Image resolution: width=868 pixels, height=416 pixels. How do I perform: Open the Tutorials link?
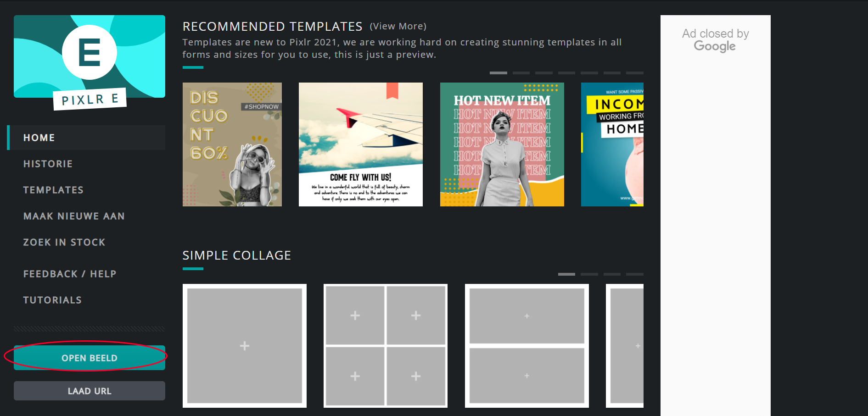(52, 300)
